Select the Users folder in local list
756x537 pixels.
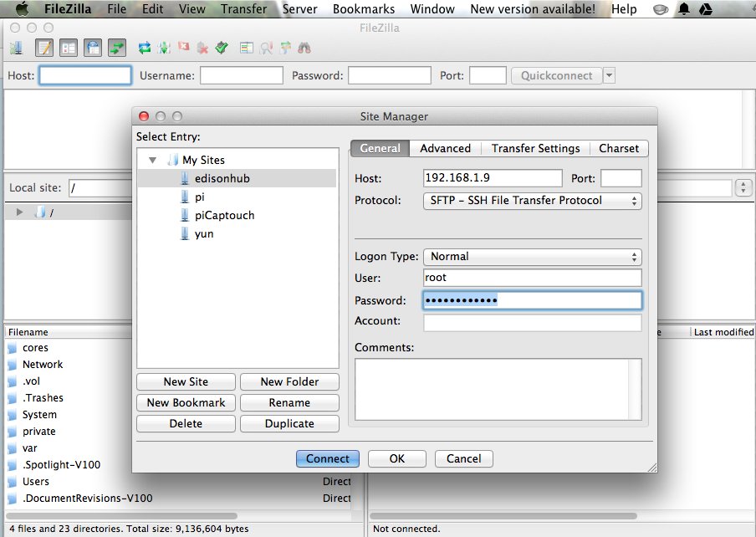[36, 482]
